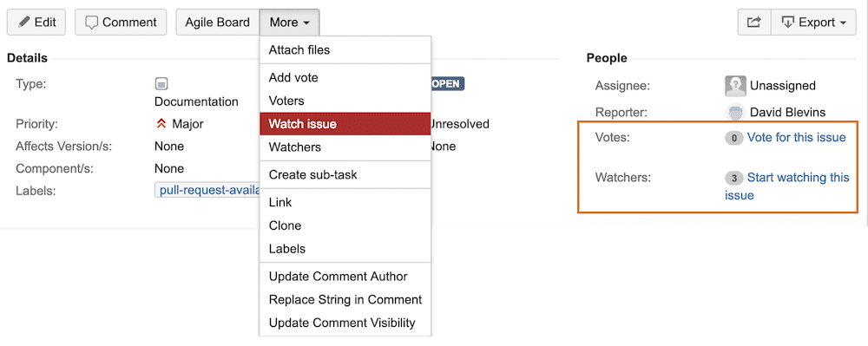Select Add vote in menu

pos(345,77)
